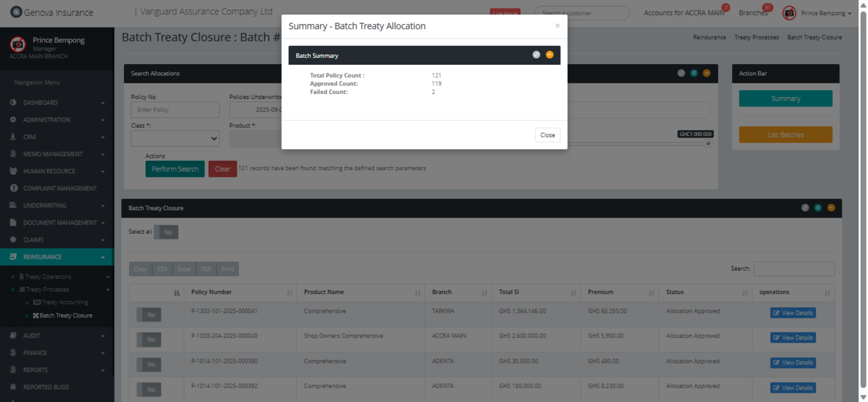Click the Complaint Management info icon
The height and width of the screenshot is (402, 868).
click(13, 188)
